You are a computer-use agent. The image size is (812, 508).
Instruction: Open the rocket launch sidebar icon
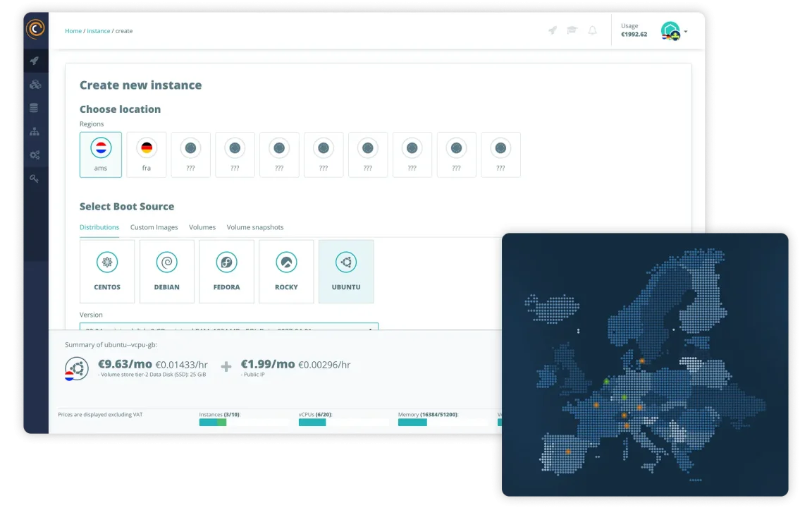[35, 61]
